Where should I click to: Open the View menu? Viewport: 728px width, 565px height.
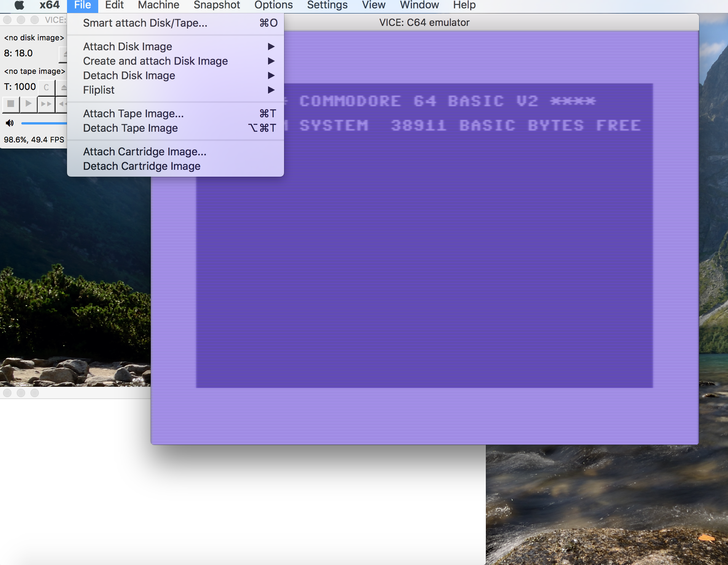click(x=374, y=5)
